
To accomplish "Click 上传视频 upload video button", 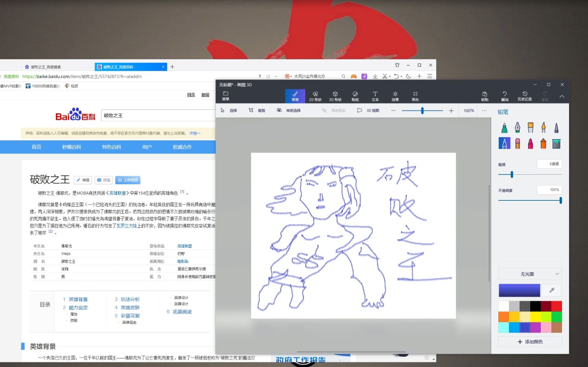I will click(128, 180).
